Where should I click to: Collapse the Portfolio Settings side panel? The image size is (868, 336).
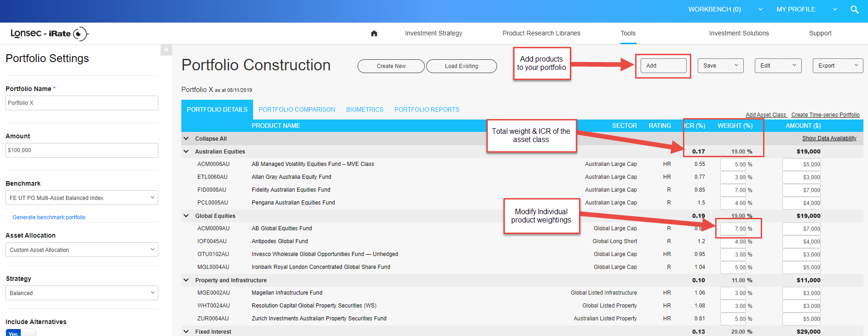coord(166,50)
